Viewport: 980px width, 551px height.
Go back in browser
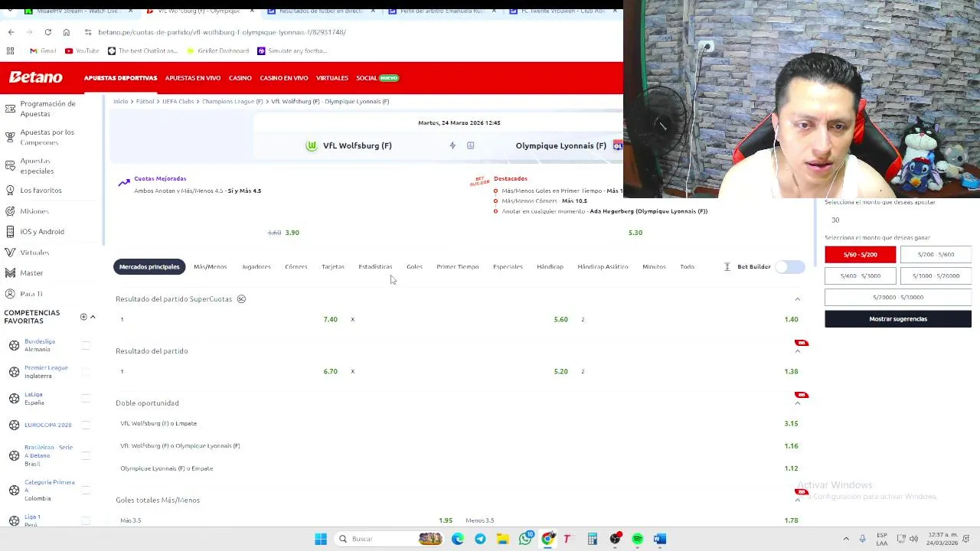click(11, 32)
